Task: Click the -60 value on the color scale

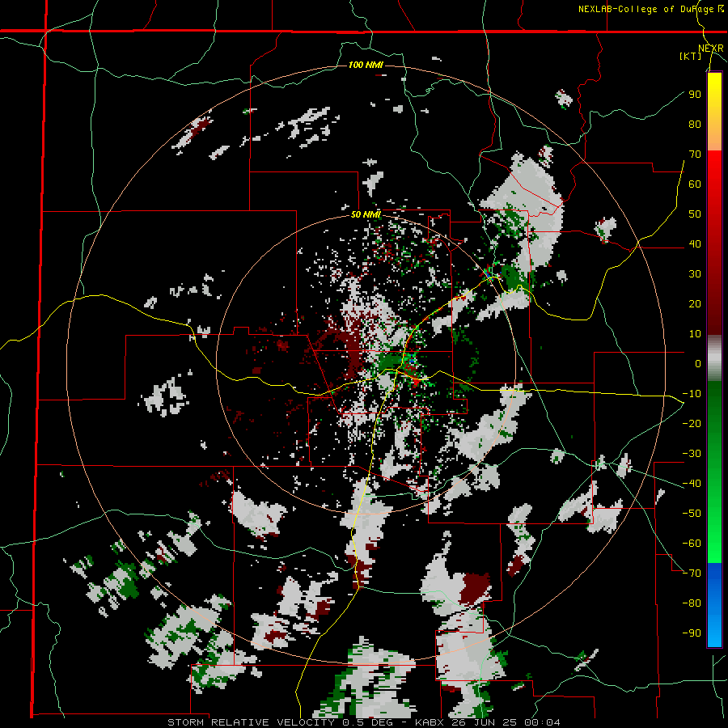Action: point(692,544)
